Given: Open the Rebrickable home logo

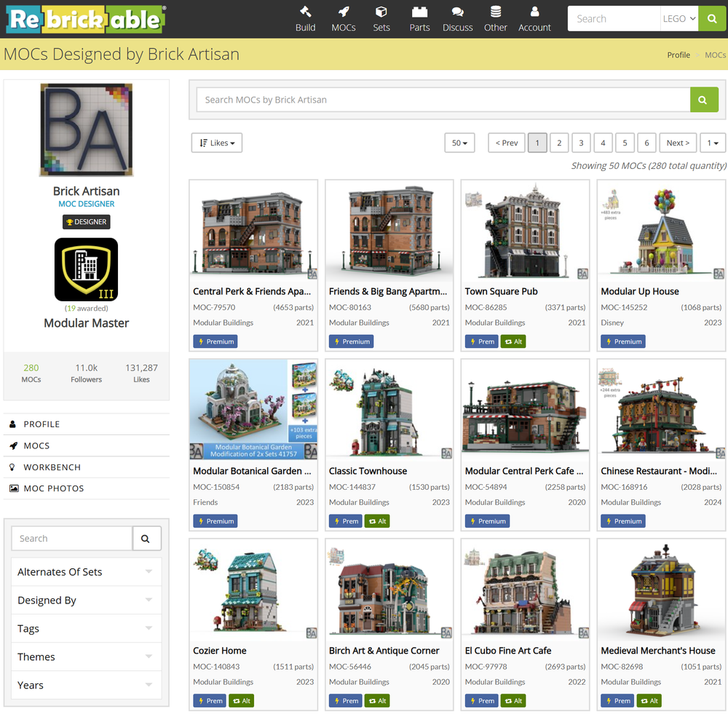Looking at the screenshot, I should 86,19.
